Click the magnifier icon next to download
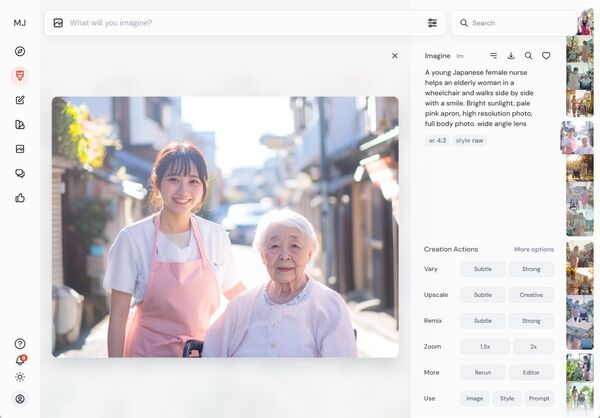This screenshot has height=418, width=600. click(529, 56)
